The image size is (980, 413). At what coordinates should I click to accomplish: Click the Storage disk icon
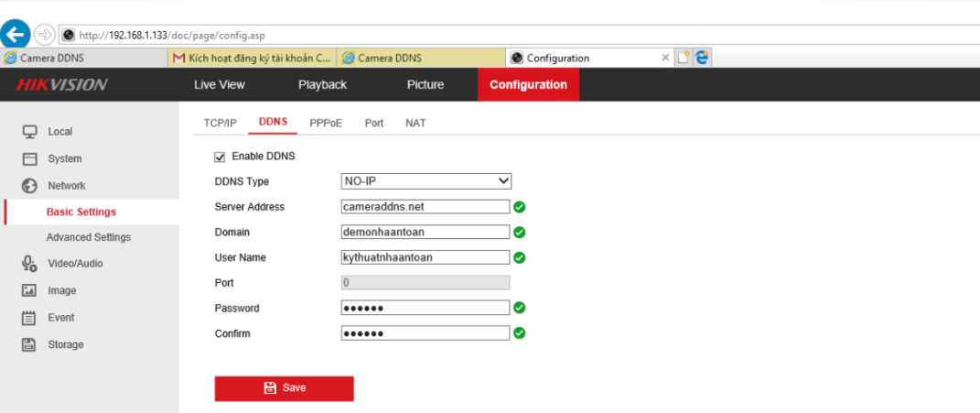(x=29, y=345)
